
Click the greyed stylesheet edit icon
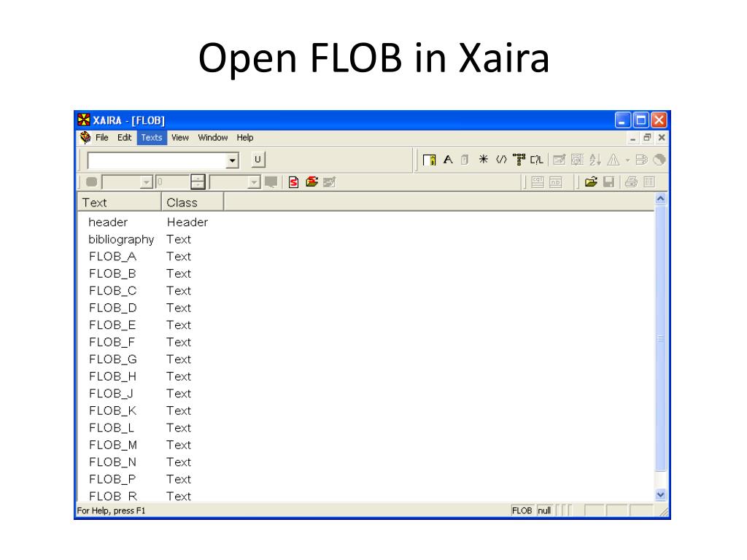(x=330, y=182)
